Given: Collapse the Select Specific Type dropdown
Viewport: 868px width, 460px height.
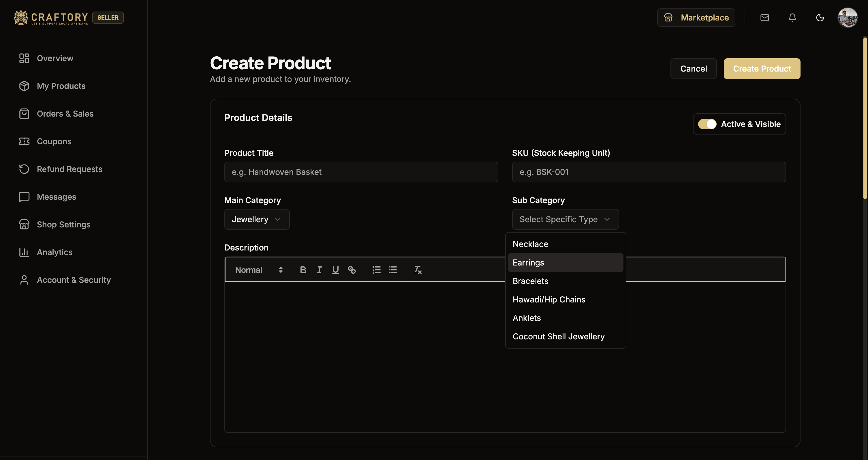Looking at the screenshot, I should coord(565,219).
